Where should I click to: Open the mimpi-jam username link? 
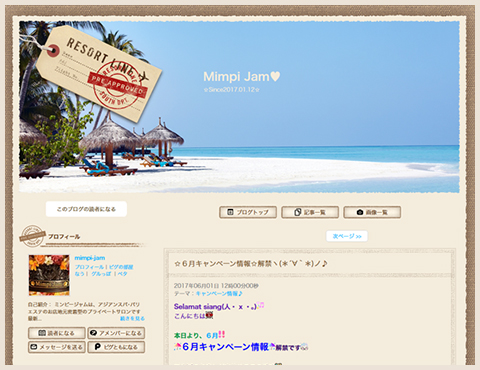click(90, 258)
